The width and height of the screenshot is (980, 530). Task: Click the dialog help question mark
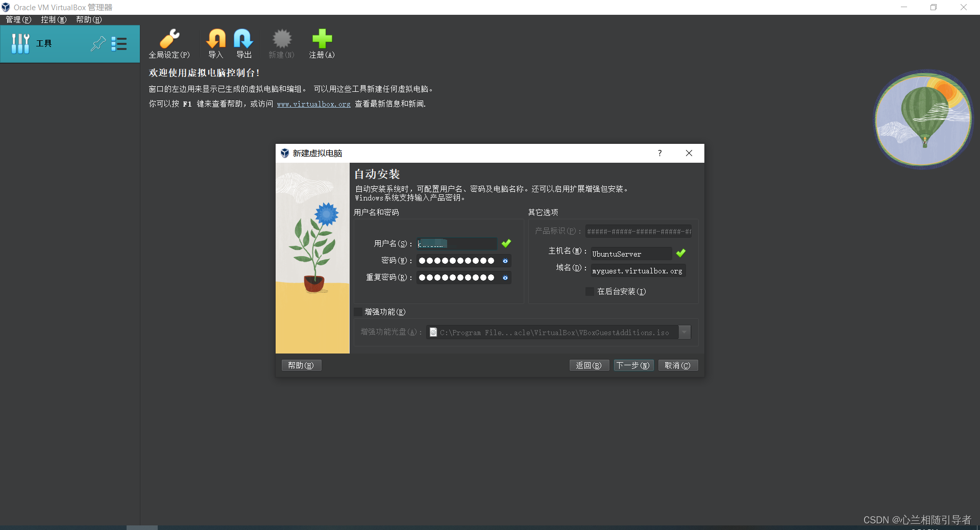click(659, 153)
